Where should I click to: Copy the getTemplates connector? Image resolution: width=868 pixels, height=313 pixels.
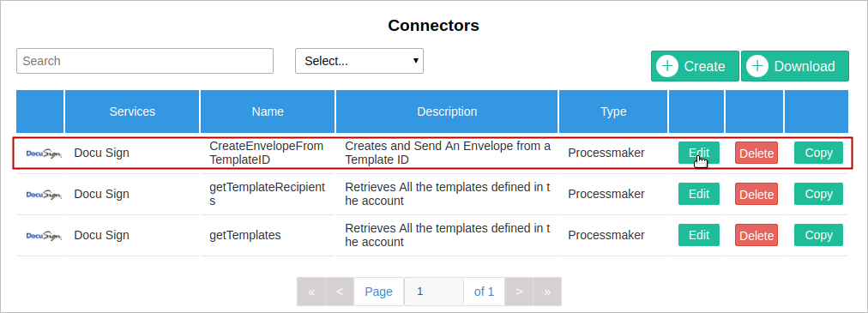(818, 235)
